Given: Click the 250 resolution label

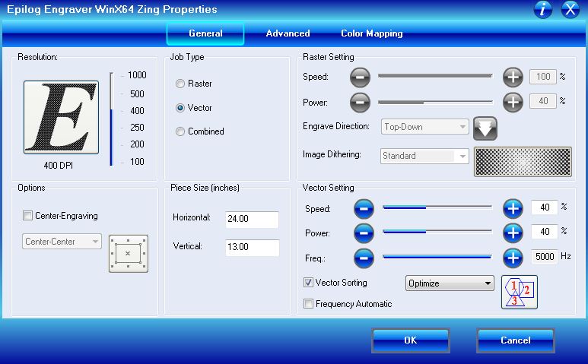Looking at the screenshot, I should point(137,128).
